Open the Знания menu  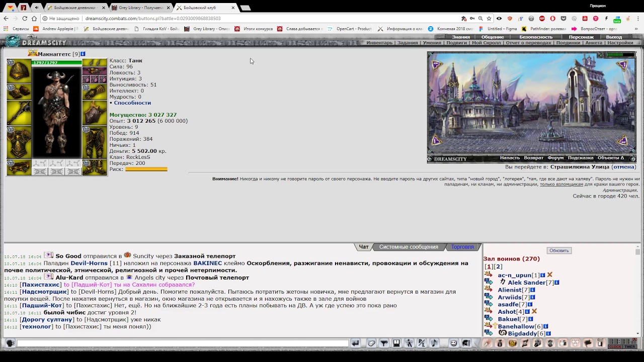pyautogui.click(x=461, y=37)
